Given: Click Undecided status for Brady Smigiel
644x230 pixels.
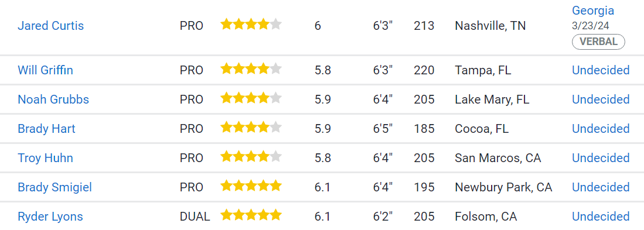Looking at the screenshot, I should [x=601, y=187].
